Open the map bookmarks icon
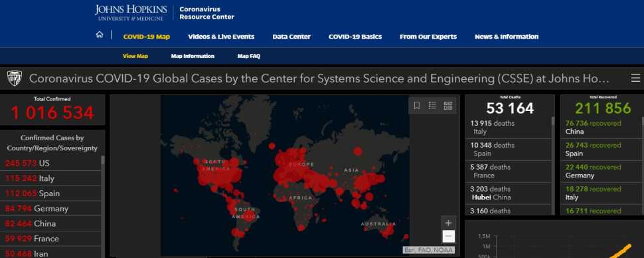The width and height of the screenshot is (644, 258). [x=417, y=106]
